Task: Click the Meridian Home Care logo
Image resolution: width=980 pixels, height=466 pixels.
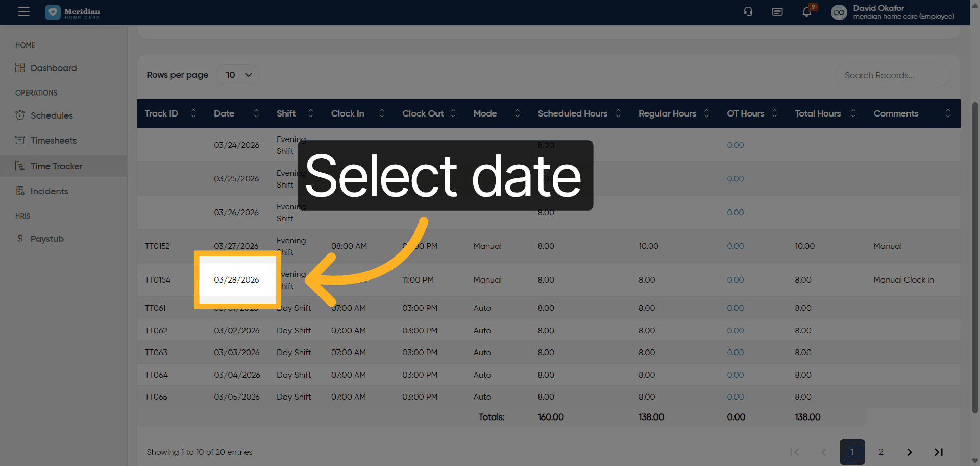Action: tap(73, 12)
